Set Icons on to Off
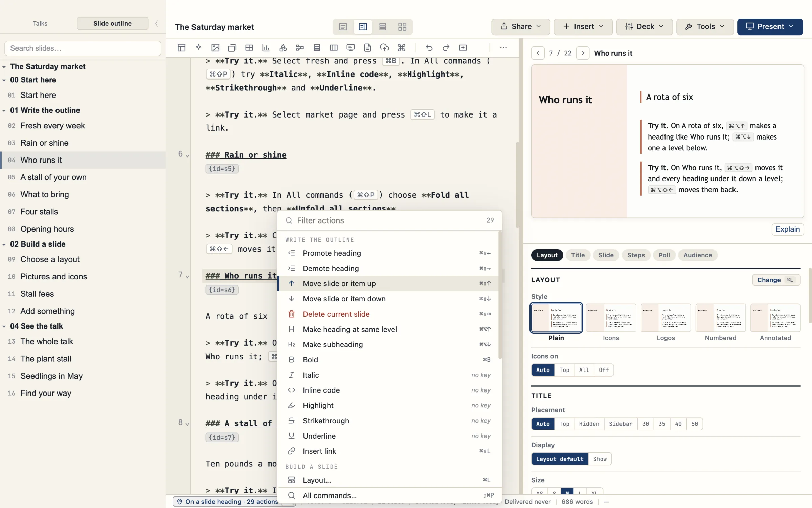The width and height of the screenshot is (812, 508). pos(604,370)
